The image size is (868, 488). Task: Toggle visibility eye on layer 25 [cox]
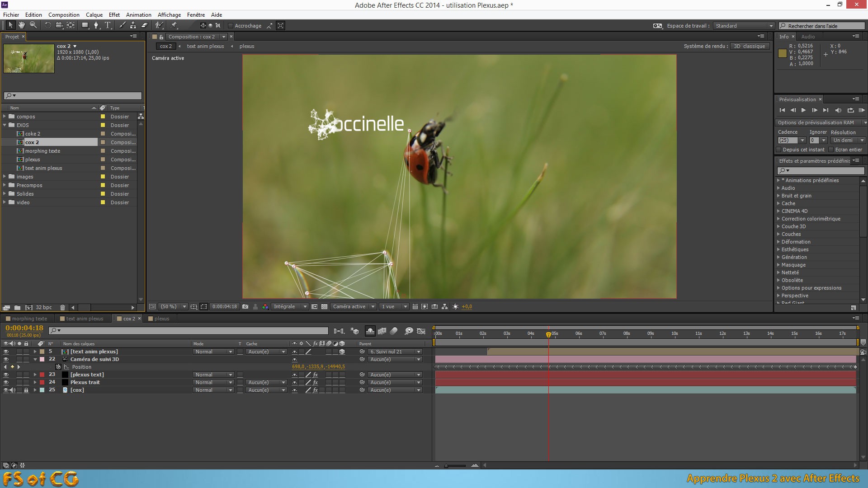[x=5, y=389]
